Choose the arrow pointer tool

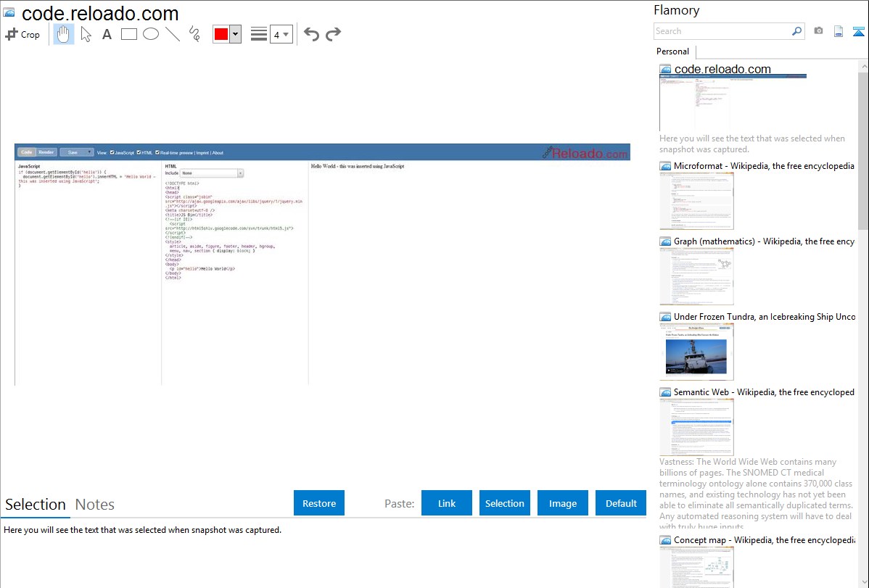[86, 34]
